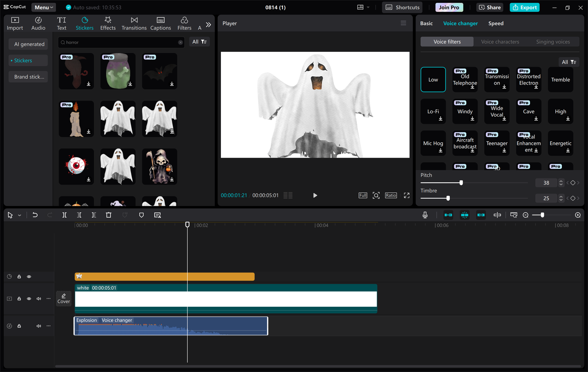Open the Effects panel
588x372 pixels.
(107, 23)
